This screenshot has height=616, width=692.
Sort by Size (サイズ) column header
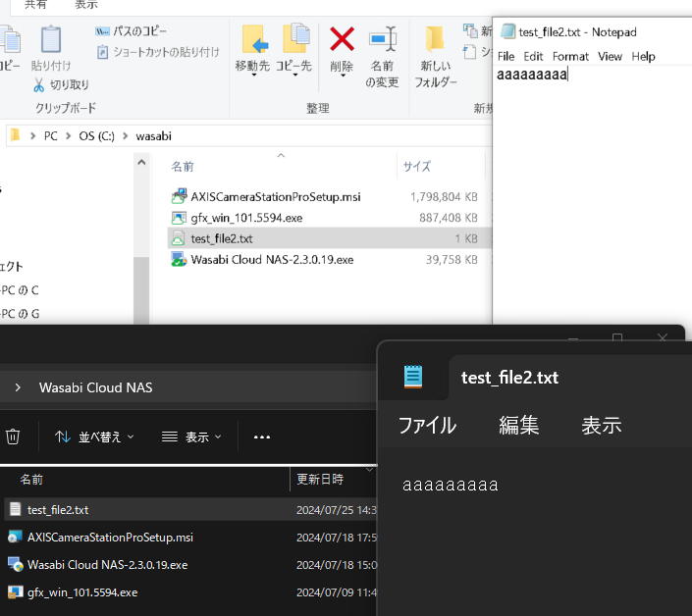[417, 166]
